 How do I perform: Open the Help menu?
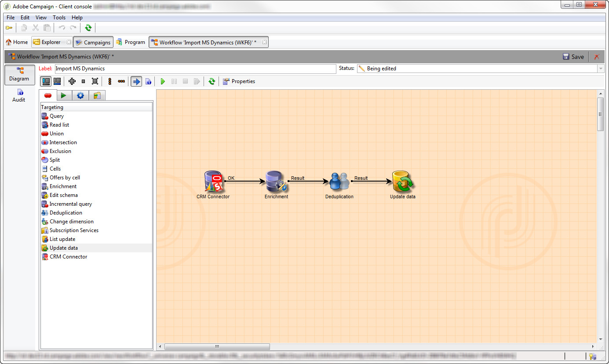(x=77, y=18)
